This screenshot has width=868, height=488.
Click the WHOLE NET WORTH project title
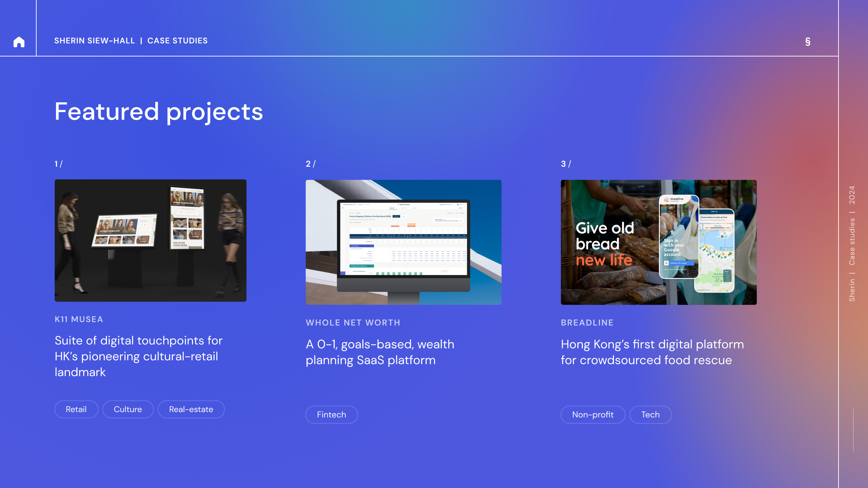tap(353, 323)
